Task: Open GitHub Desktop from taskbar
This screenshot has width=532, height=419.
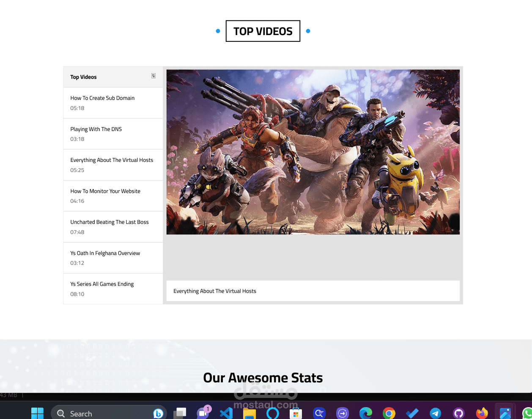Action: click(x=459, y=413)
